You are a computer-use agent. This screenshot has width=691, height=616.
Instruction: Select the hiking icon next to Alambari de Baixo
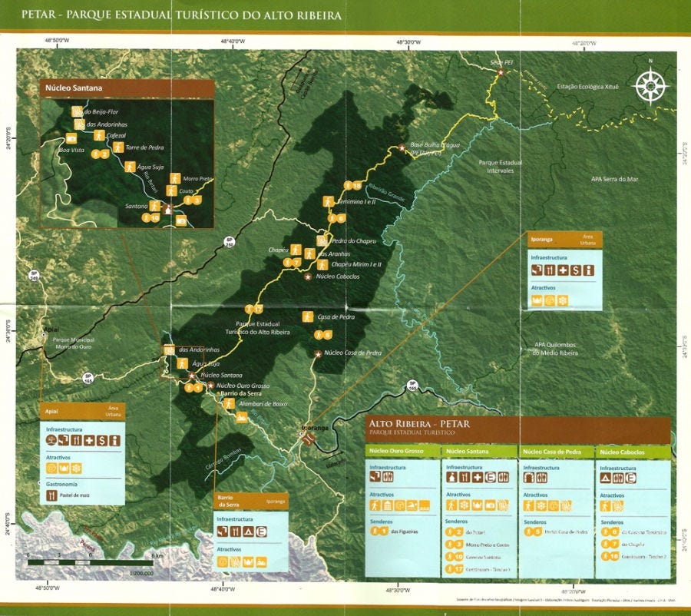pos(229,403)
